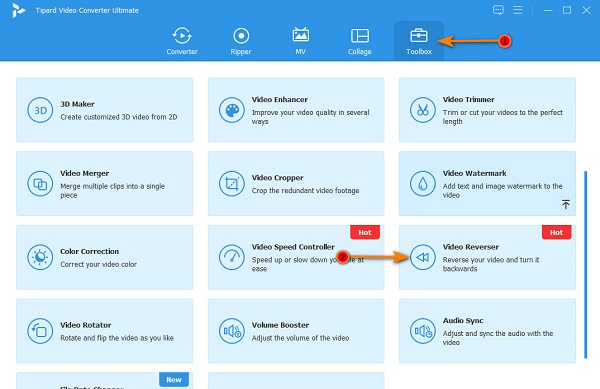This screenshot has height=389, width=600.
Task: Click the Volume Booster speaker icon
Action: [x=232, y=331]
